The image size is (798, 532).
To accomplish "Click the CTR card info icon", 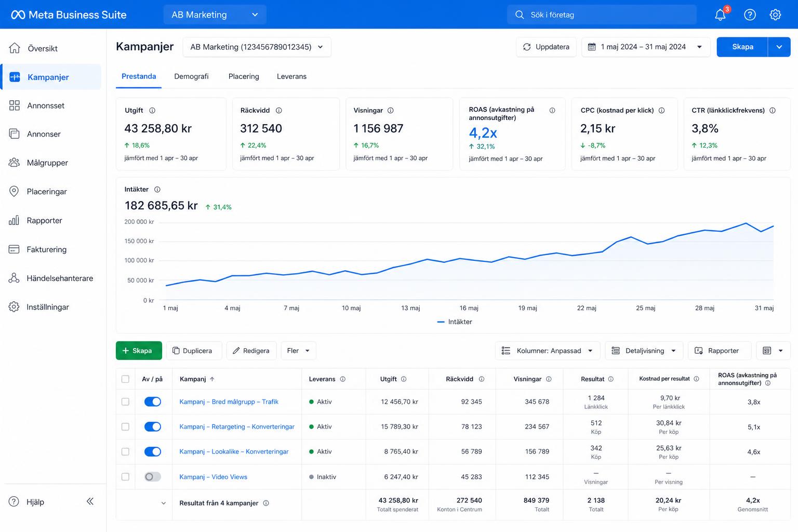I will [773, 111].
